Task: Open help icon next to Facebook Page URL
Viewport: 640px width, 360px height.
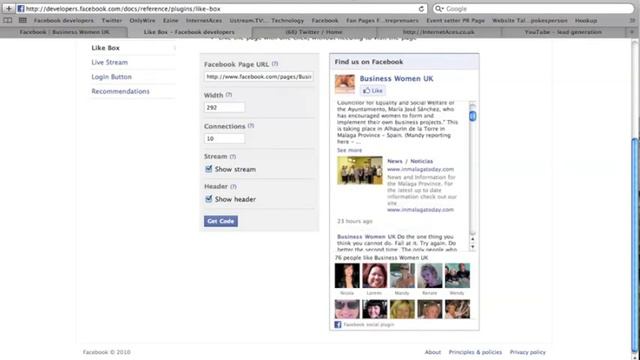Action: (x=275, y=64)
